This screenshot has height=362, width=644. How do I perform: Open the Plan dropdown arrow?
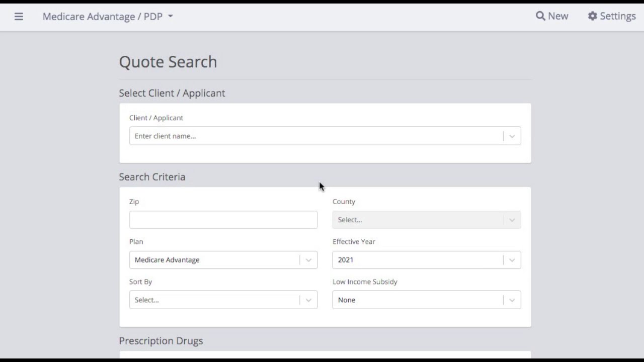point(308,260)
